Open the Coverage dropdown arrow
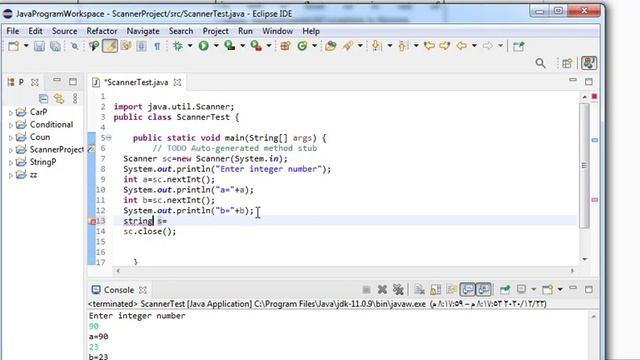The height and width of the screenshot is (360, 640). [x=242, y=46]
